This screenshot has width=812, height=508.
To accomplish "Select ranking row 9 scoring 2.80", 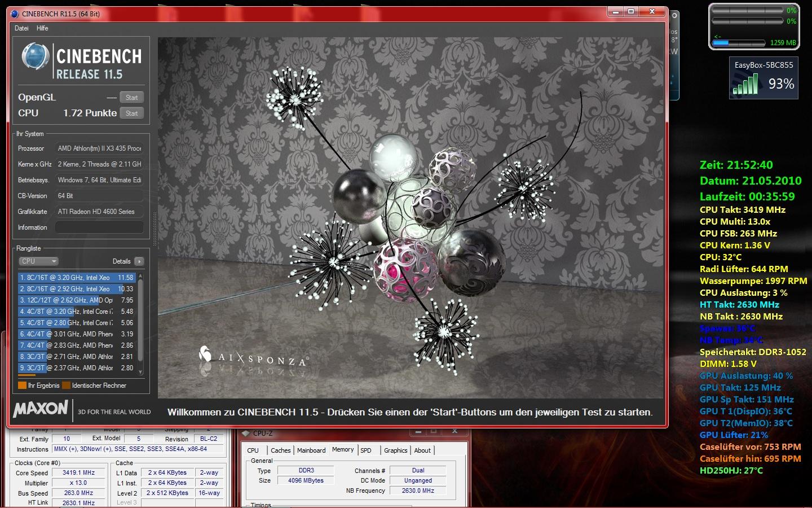I will point(77,368).
